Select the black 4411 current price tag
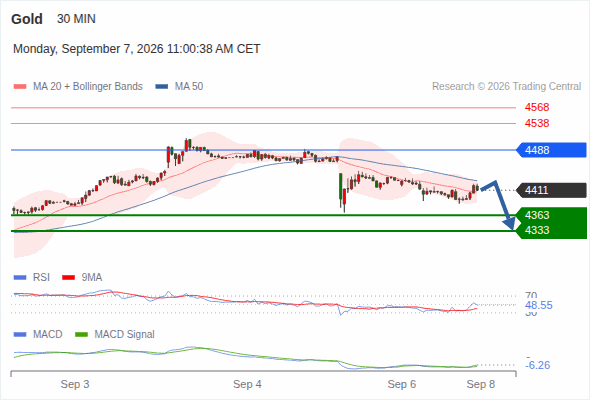The image size is (590, 400). pos(551,190)
